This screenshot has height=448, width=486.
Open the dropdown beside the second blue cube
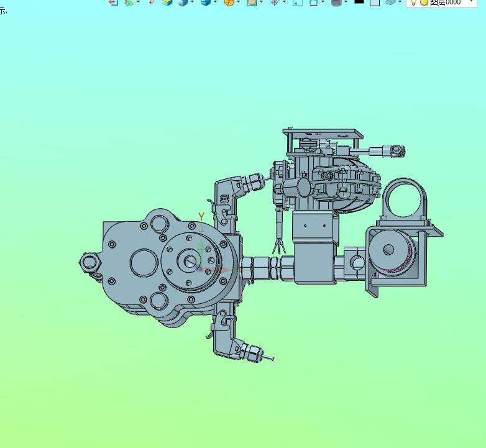click(215, 2)
